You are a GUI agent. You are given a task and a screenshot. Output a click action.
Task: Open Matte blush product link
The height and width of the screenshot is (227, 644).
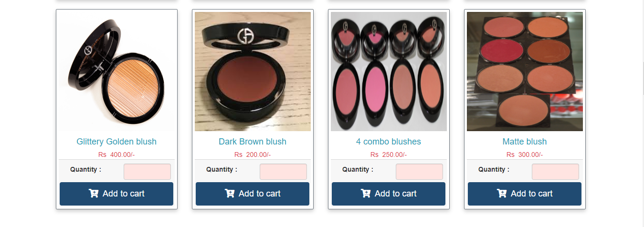525,142
